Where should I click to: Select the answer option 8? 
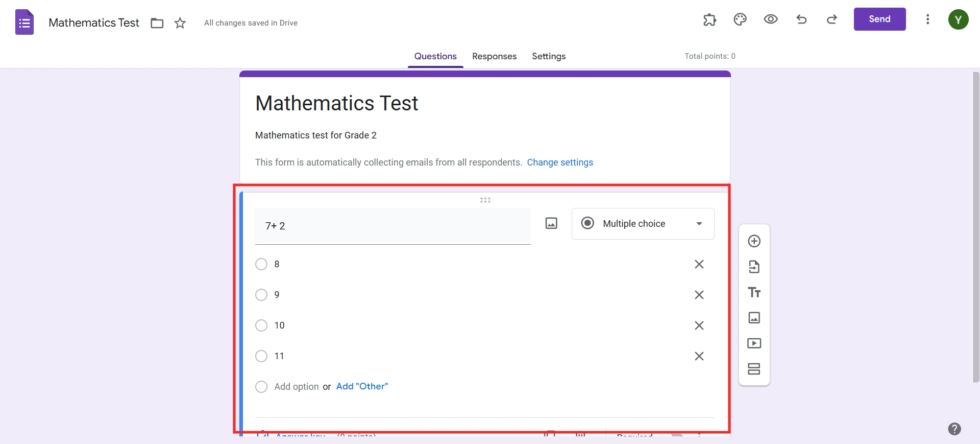[261, 264]
